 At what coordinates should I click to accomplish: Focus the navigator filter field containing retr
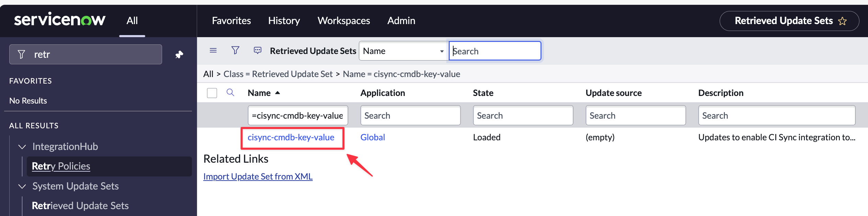click(x=85, y=54)
